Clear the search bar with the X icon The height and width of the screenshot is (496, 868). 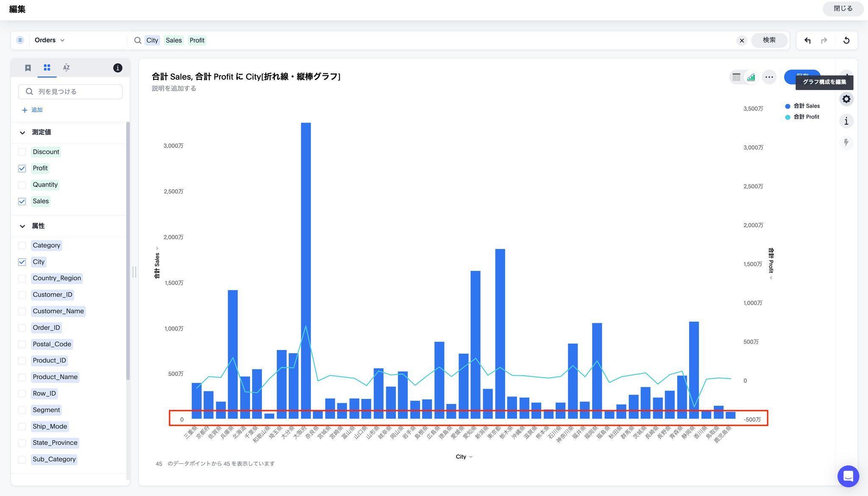[x=742, y=41]
